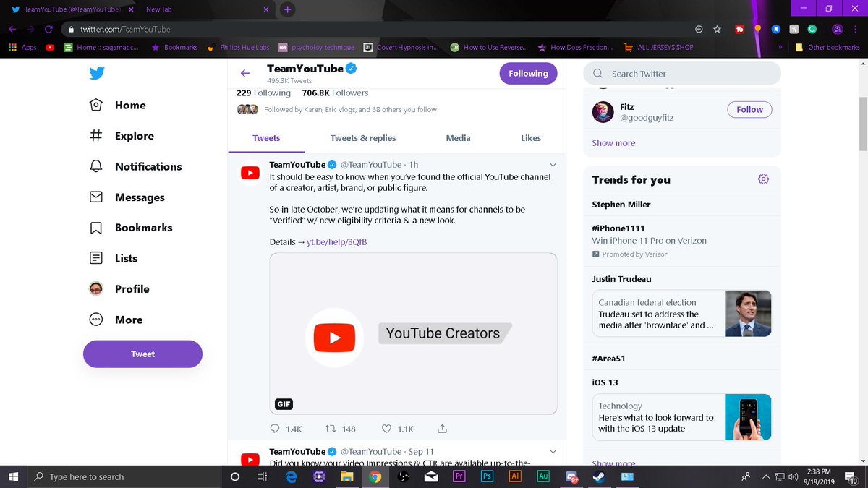Open Adobe Premiere Pro from the taskbar

pos(458,476)
